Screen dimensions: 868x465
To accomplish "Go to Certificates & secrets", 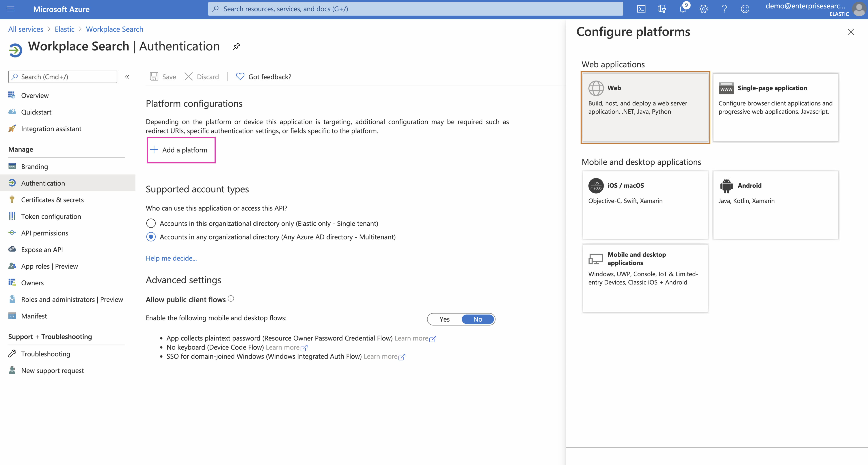I will click(x=52, y=200).
